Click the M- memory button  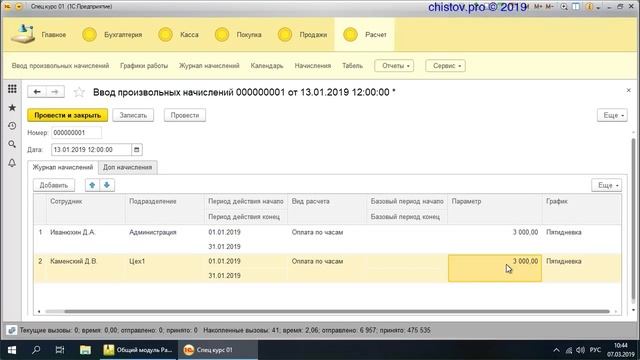point(550,7)
